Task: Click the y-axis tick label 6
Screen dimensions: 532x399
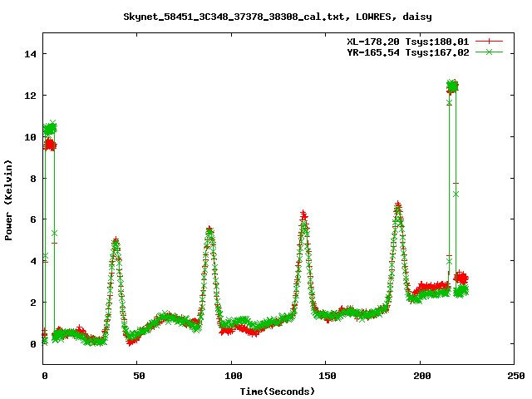Action: point(33,219)
